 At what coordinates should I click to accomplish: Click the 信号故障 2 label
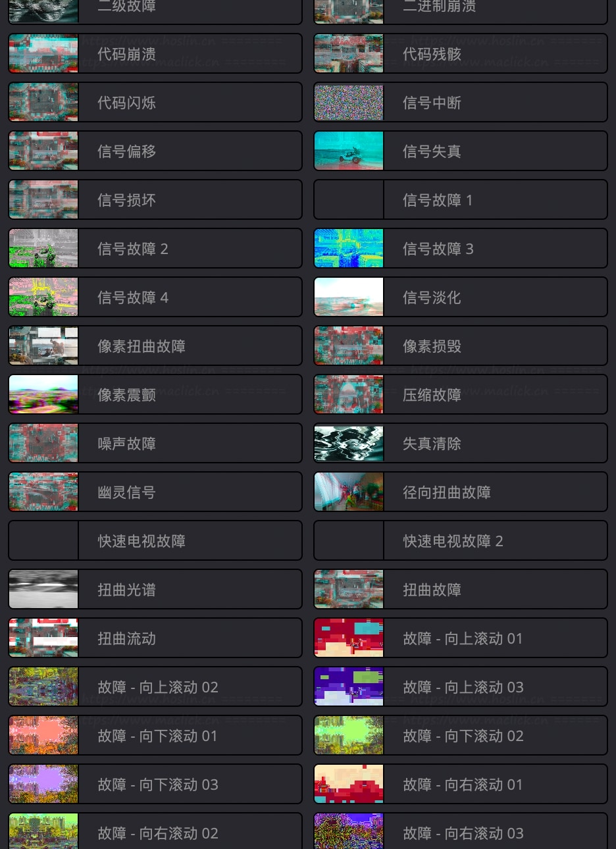pos(133,249)
